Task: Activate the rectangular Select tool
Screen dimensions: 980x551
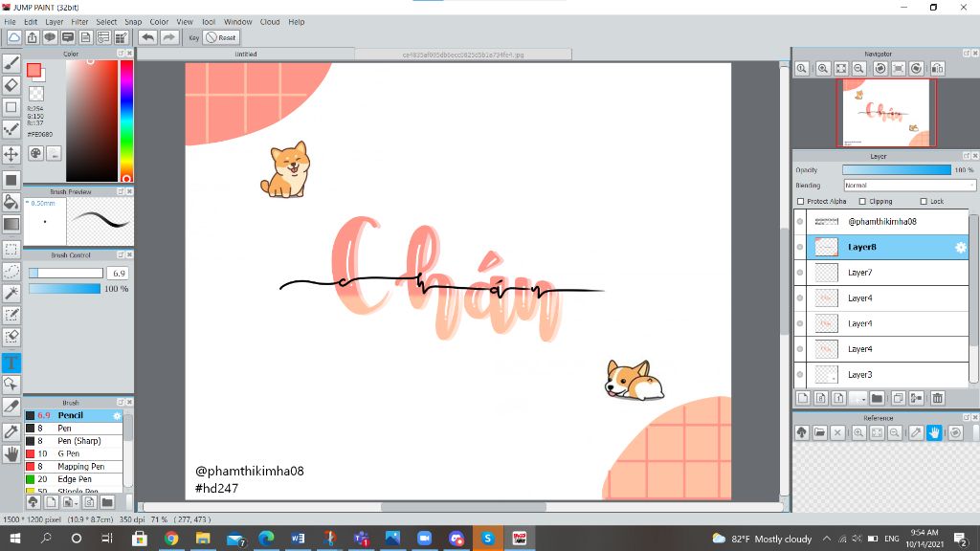Action: pyautogui.click(x=11, y=250)
